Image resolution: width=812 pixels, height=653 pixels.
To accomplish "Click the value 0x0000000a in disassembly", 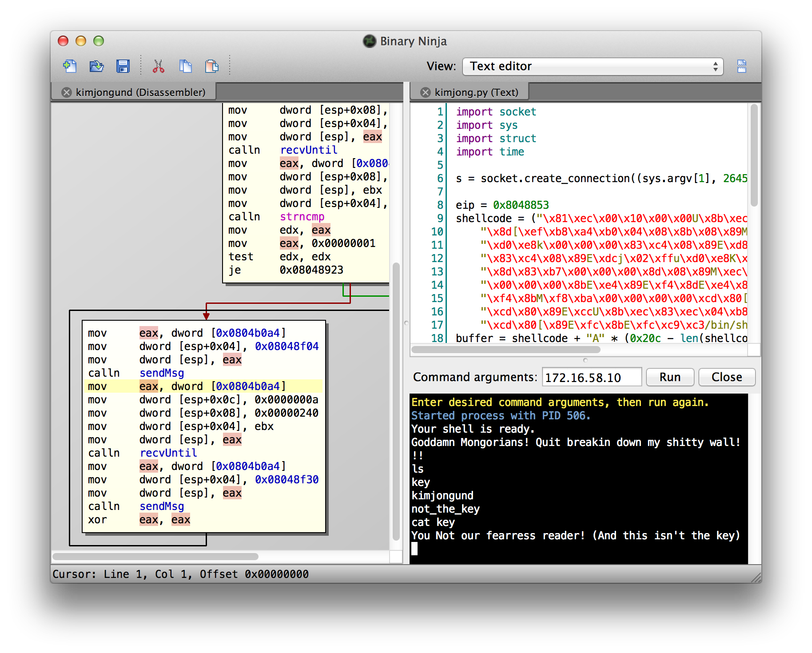I will (287, 400).
